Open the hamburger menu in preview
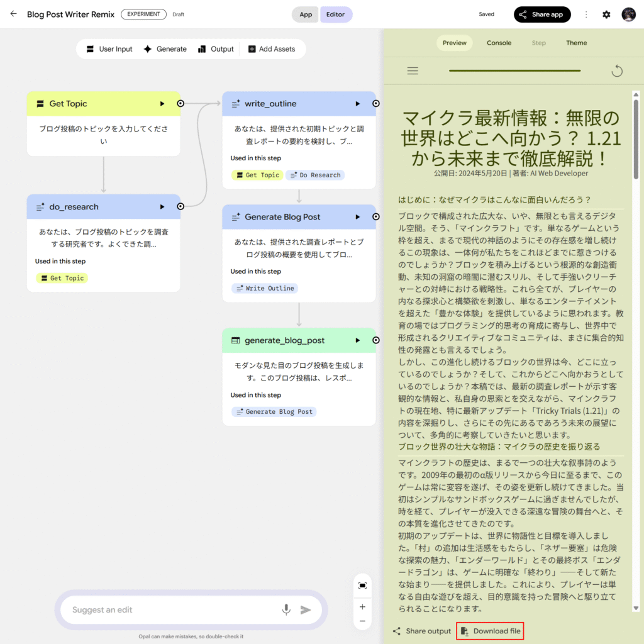This screenshot has width=644, height=644. 413,71
